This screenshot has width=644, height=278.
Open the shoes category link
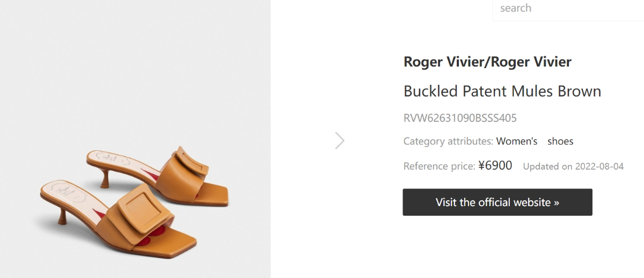click(x=560, y=141)
